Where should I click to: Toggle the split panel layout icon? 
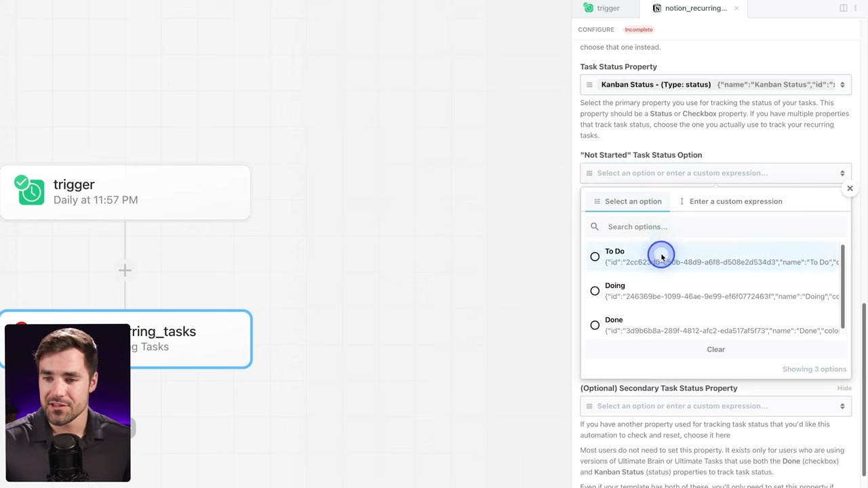point(843,8)
